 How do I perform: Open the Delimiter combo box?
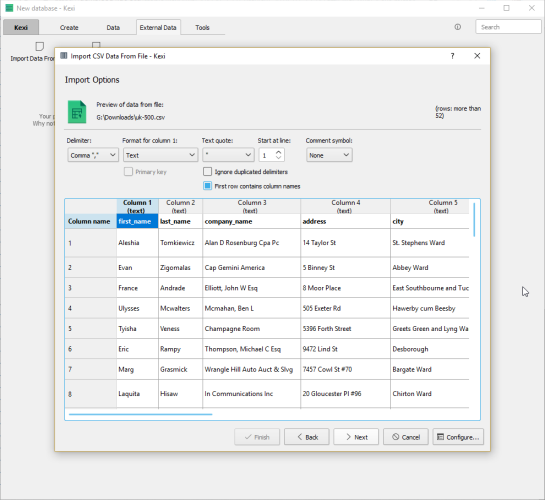coord(93,155)
